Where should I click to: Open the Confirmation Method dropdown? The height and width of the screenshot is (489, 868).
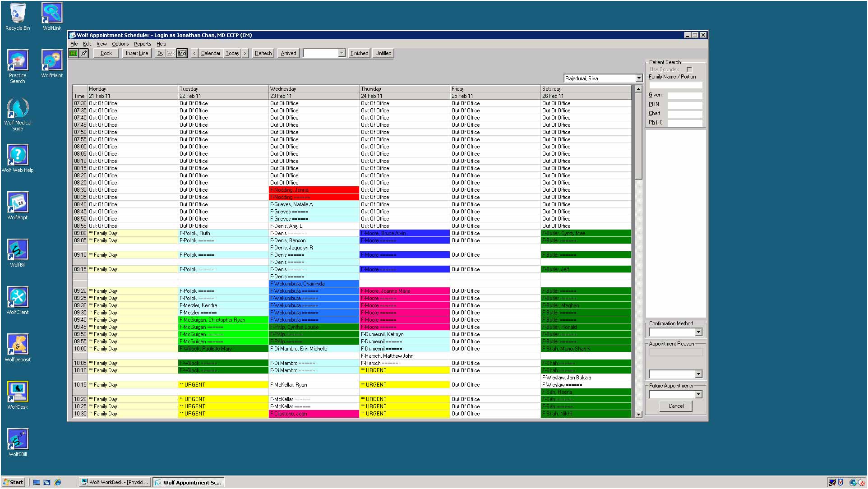[698, 332]
